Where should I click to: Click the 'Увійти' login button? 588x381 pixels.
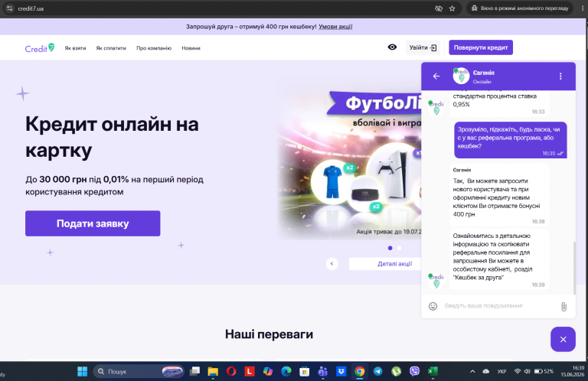[x=423, y=47]
